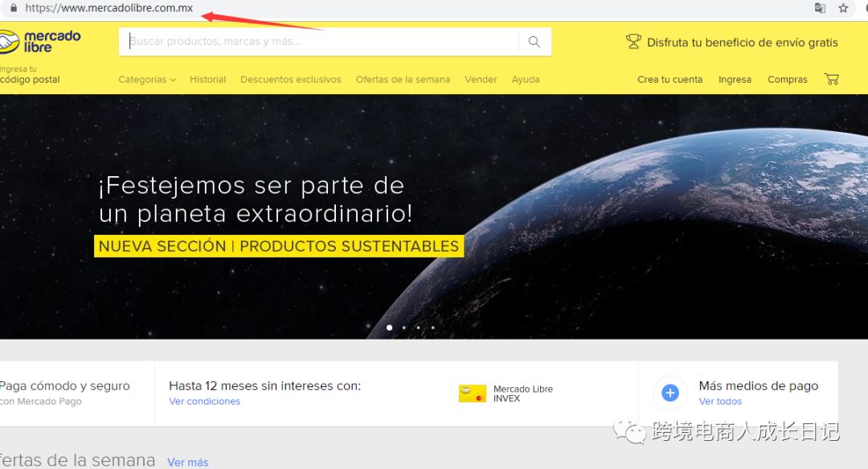Click the Ingresa login link
The width and height of the screenshot is (868, 469).
coord(735,80)
